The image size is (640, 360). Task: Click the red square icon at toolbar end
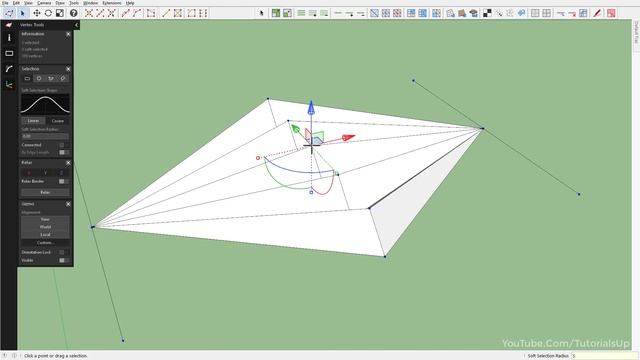pos(611,13)
